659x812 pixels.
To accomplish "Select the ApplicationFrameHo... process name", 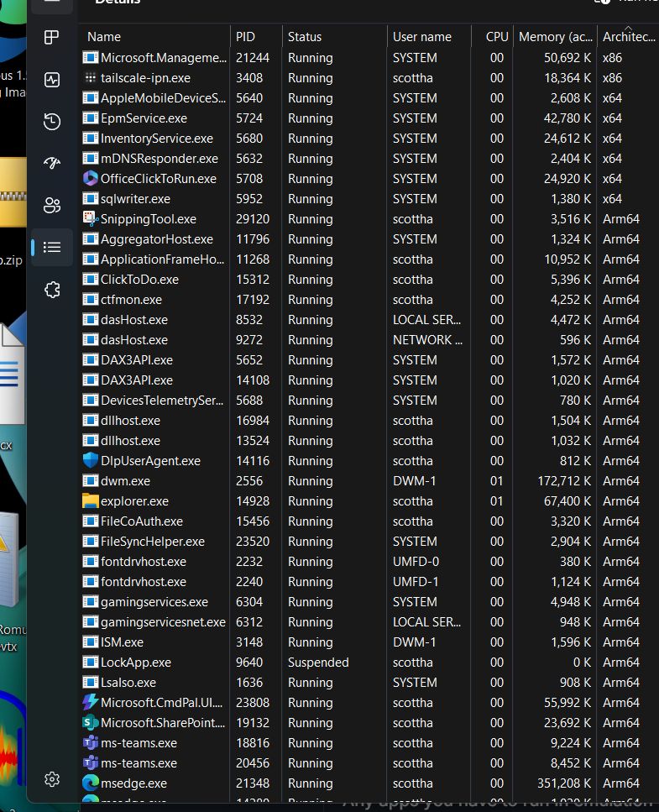I will (x=163, y=259).
